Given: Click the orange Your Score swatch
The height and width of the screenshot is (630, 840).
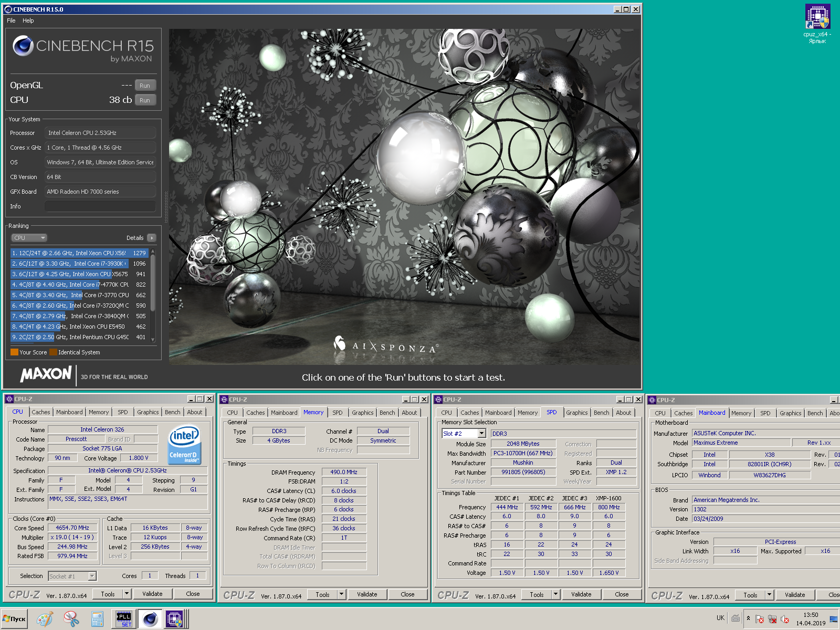Looking at the screenshot, I should click(14, 352).
